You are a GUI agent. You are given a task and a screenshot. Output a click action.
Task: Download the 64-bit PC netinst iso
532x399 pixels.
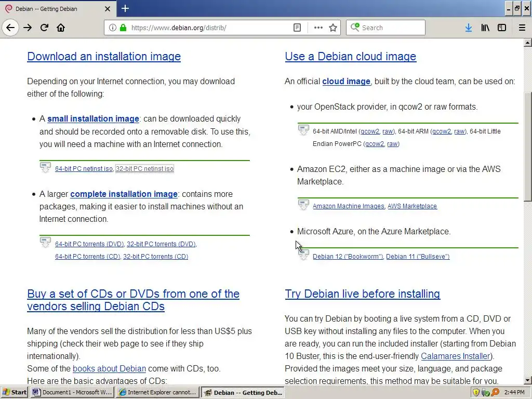tap(84, 169)
